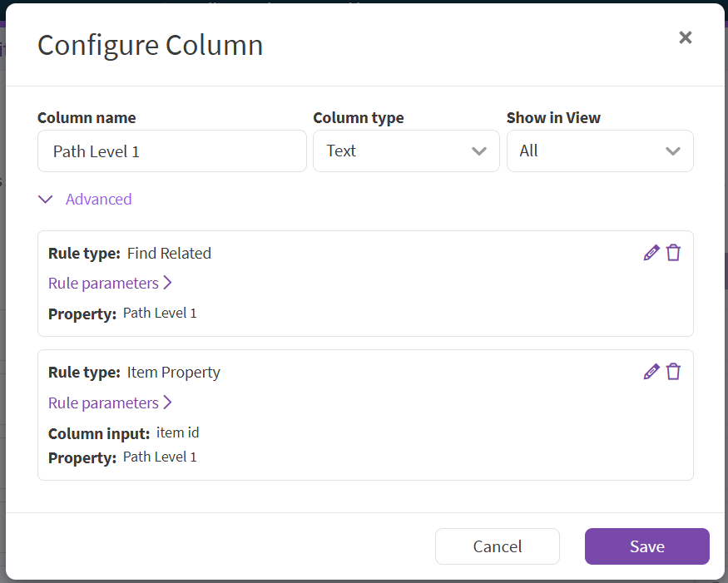
Task: Select the 'All' value in Show in View
Action: [x=529, y=151]
